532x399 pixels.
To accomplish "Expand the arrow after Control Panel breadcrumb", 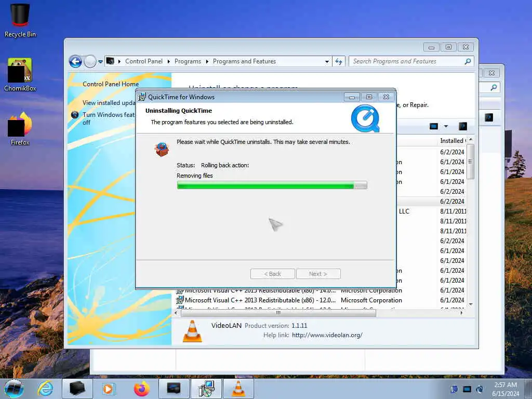I will 169,61.
